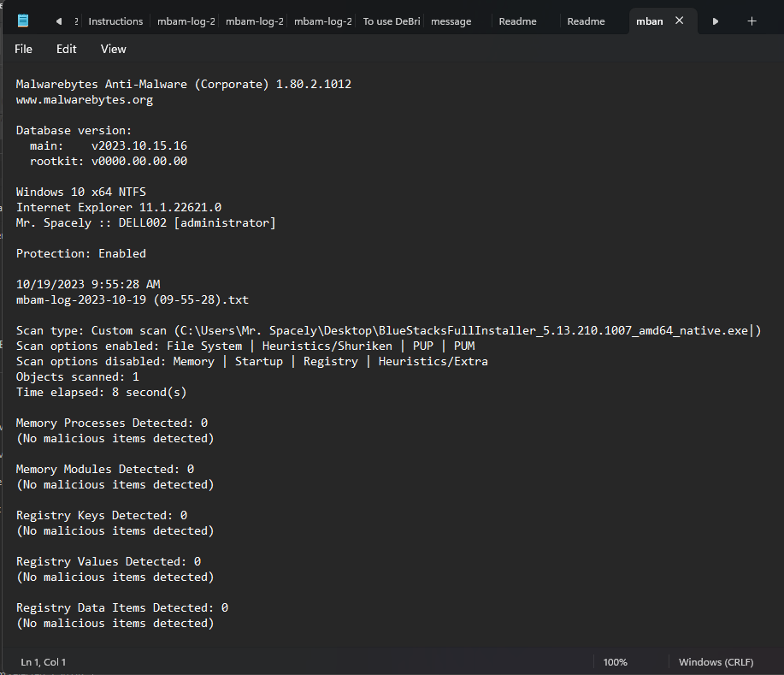Add a new tab with the plus button
The width and height of the screenshot is (784, 675).
pos(752,21)
